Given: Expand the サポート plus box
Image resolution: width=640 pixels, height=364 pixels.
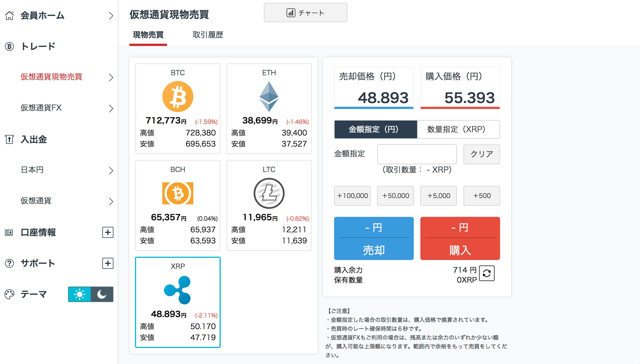Looking at the screenshot, I should (108, 263).
